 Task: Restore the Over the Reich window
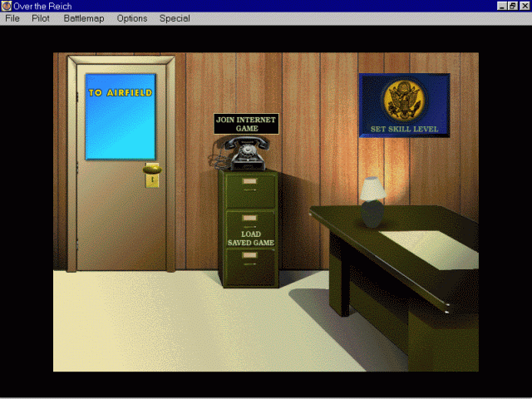pyautogui.click(x=513, y=6)
